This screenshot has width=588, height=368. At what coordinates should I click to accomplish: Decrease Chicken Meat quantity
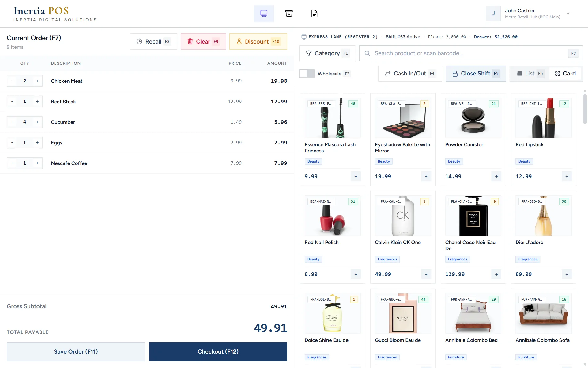12,81
